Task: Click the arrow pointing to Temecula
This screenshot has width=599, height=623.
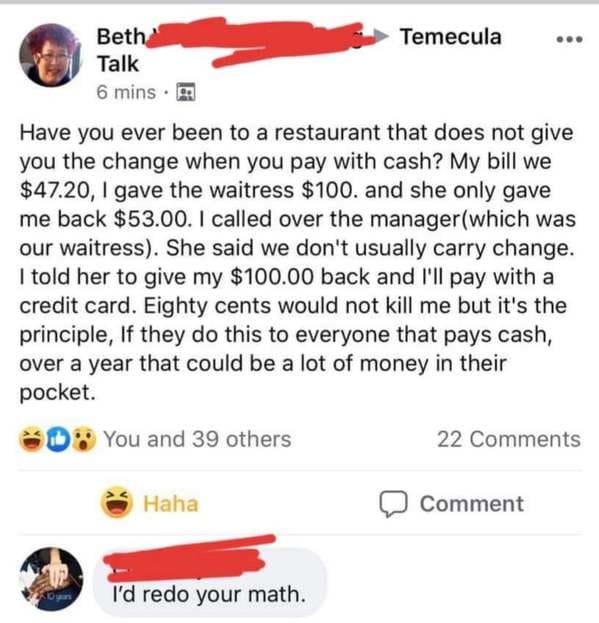Action: pos(380,36)
